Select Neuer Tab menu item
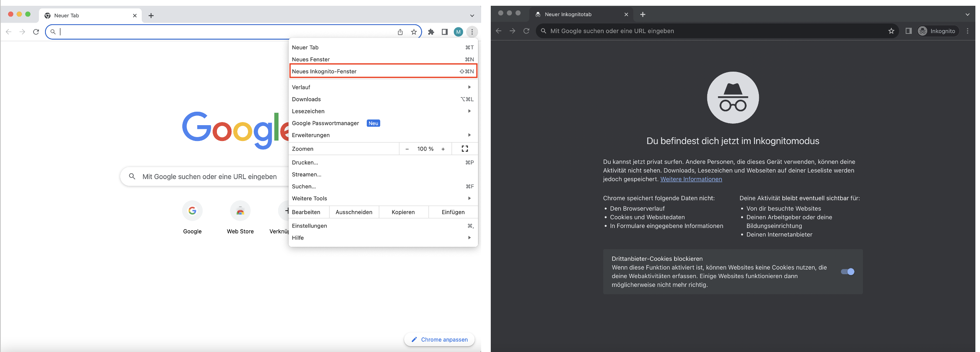 [383, 47]
